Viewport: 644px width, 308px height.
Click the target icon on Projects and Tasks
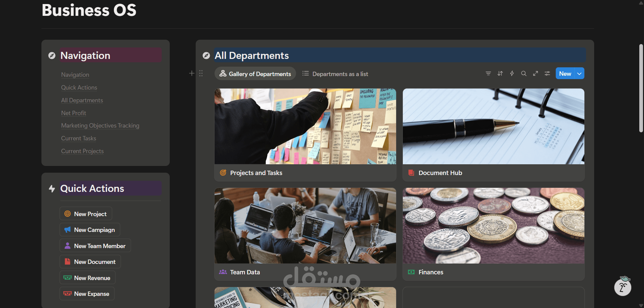pos(223,173)
